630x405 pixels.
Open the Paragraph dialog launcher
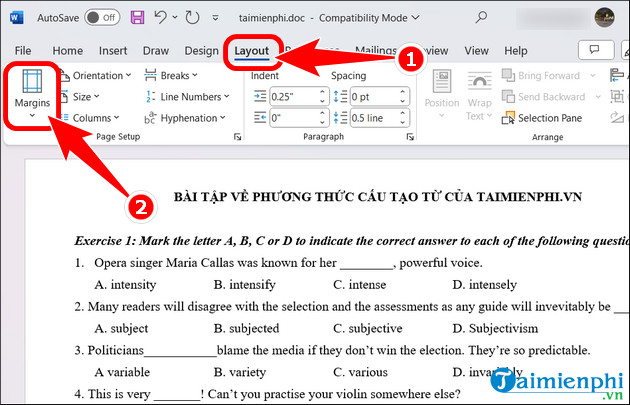pyautogui.click(x=410, y=137)
